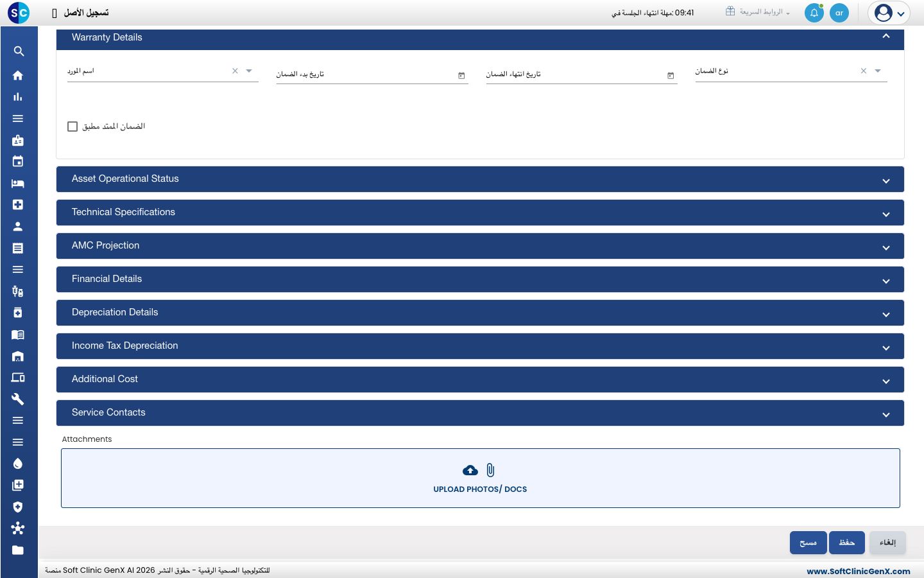The image size is (924, 578).
Task: Open the search icon in the sidebar
Action: [18, 51]
